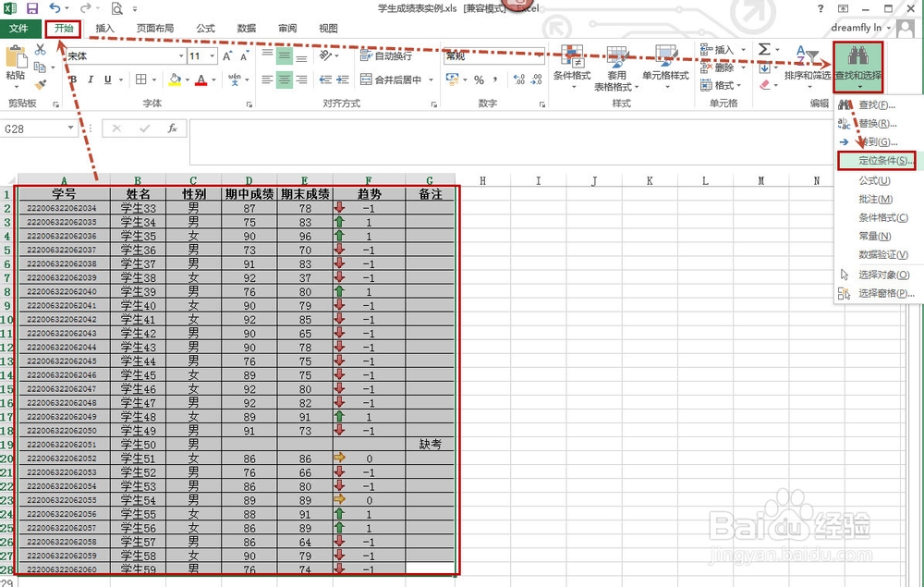
Task: Click the Orientation text rotation icon
Action: click(324, 55)
